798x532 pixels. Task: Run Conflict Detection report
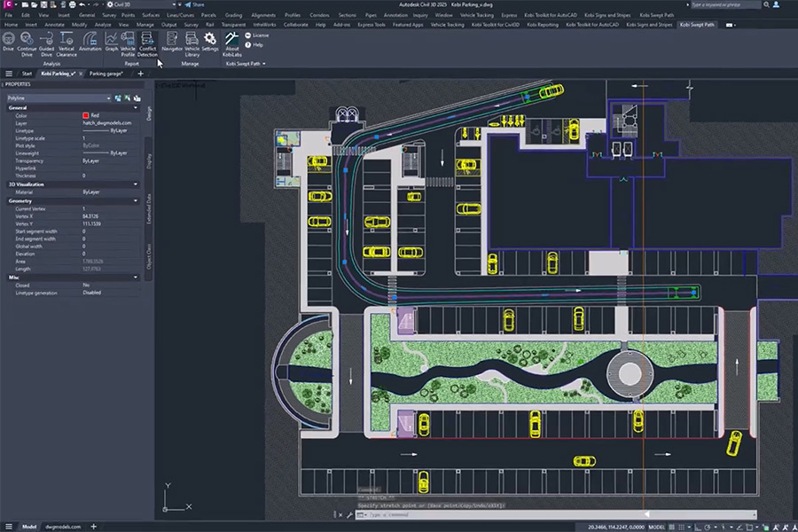[x=147, y=44]
